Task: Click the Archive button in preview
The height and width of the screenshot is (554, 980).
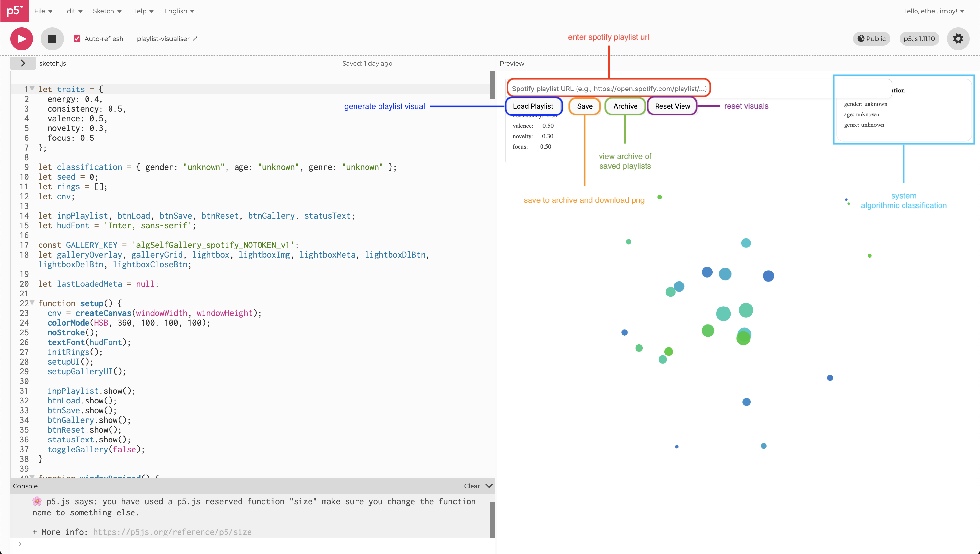Action: pos(625,106)
